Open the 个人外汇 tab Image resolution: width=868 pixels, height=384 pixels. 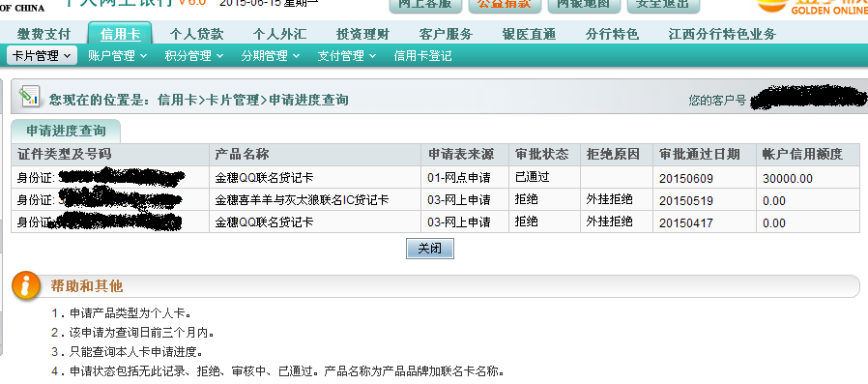point(279,35)
